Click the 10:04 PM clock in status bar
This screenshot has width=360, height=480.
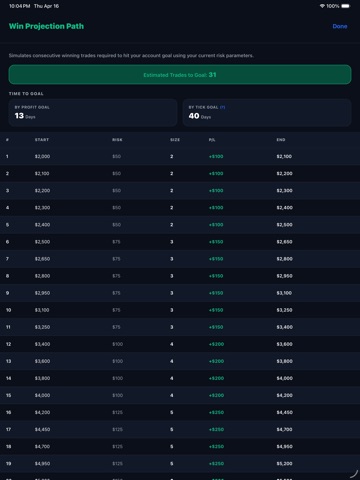(19, 6)
